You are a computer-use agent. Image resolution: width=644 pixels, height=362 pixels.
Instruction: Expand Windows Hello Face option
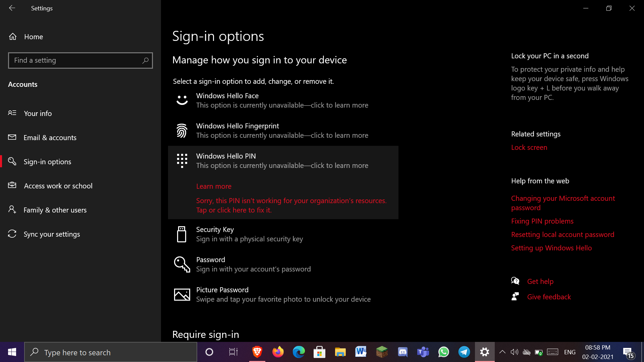pyautogui.click(x=283, y=101)
